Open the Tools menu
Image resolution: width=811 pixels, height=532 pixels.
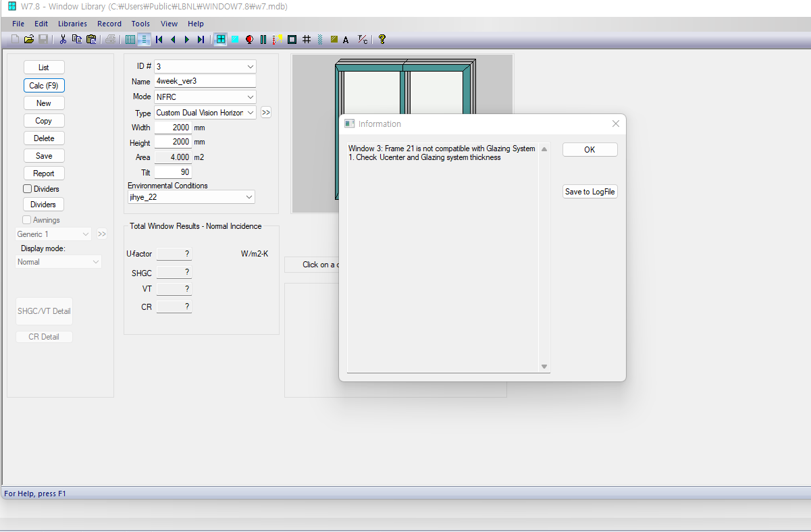tap(140, 24)
